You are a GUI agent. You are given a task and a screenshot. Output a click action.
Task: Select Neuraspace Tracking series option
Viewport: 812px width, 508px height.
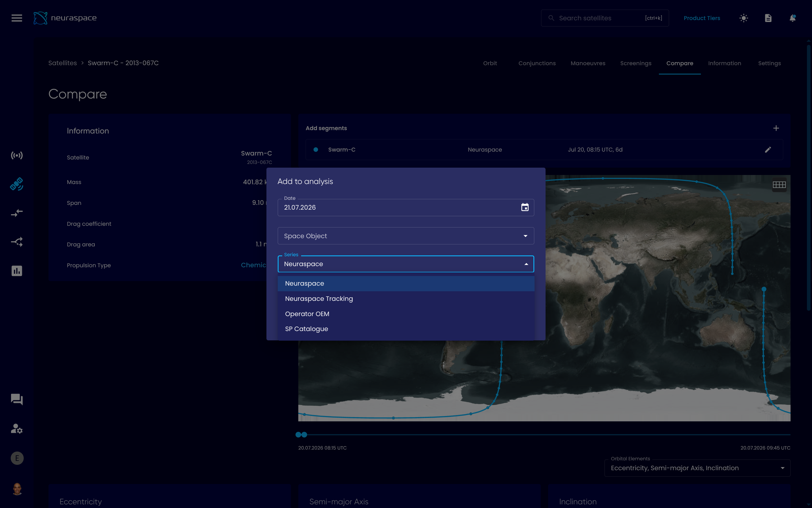(x=406, y=299)
